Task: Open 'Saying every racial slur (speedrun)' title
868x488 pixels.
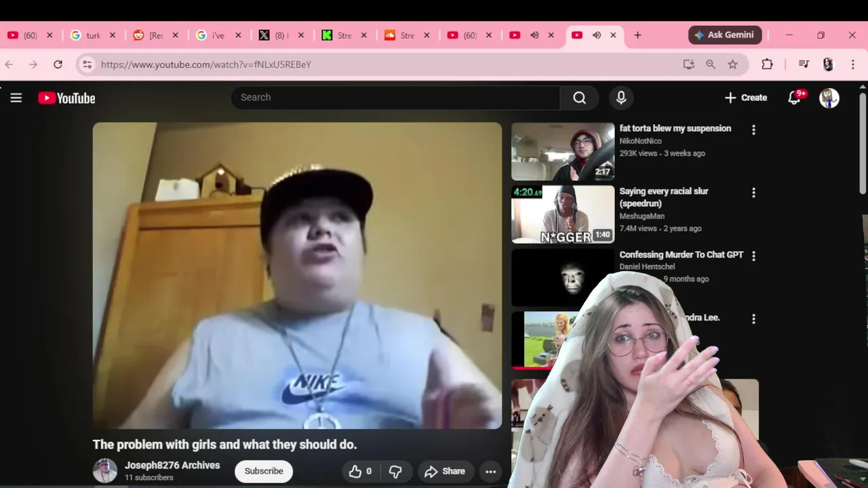Action: coord(664,197)
